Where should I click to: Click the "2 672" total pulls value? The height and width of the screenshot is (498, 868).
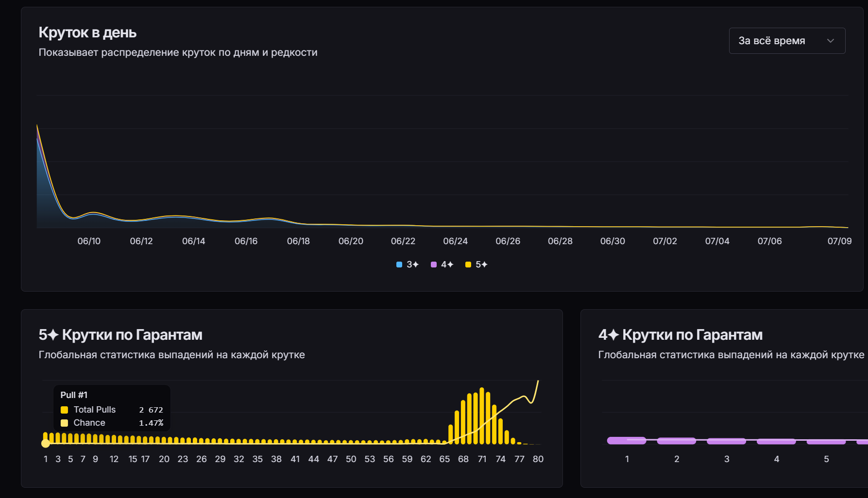point(151,410)
